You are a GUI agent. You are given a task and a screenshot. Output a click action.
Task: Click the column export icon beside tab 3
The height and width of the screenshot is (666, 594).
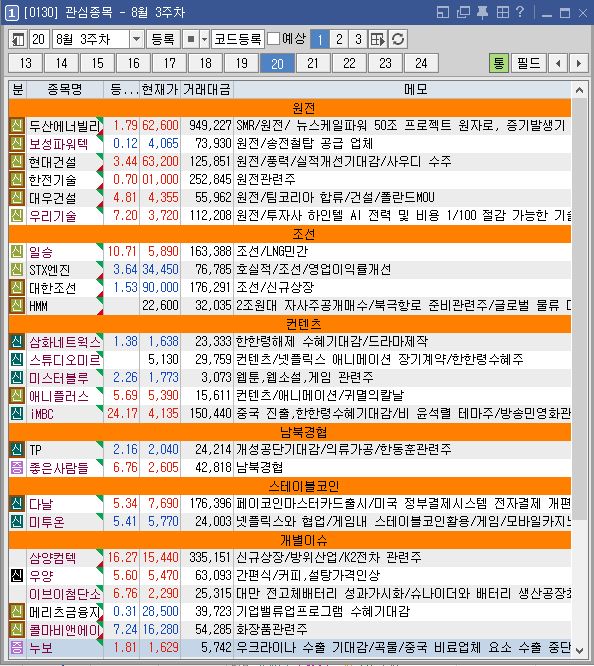click(378, 40)
